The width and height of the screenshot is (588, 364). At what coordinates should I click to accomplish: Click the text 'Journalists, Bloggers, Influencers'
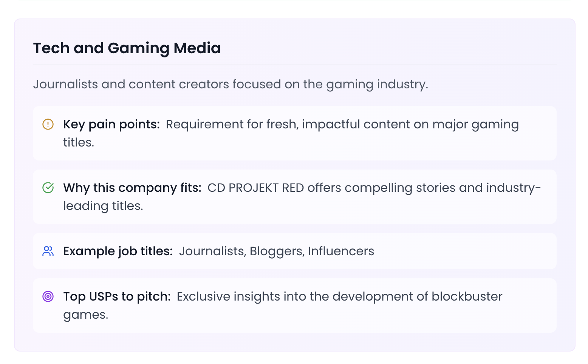tap(276, 251)
